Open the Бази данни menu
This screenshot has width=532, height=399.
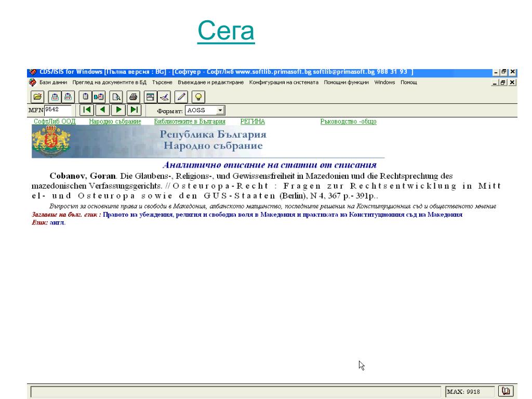(x=54, y=83)
